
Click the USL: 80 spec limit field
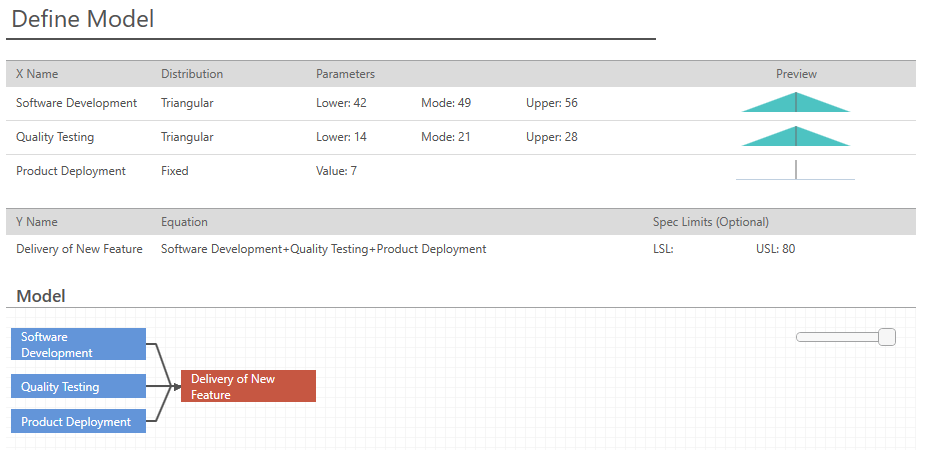tap(775, 249)
